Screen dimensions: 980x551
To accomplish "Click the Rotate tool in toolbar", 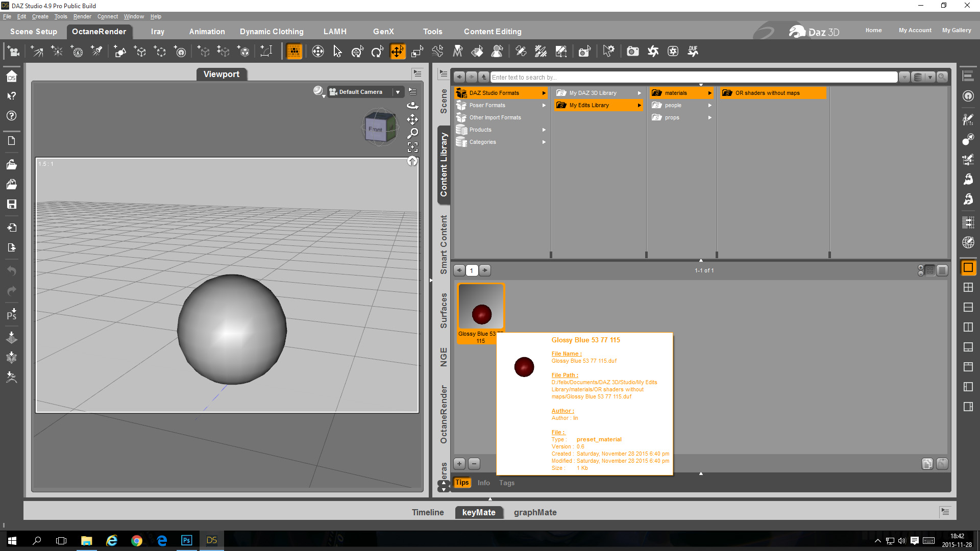I will point(377,52).
